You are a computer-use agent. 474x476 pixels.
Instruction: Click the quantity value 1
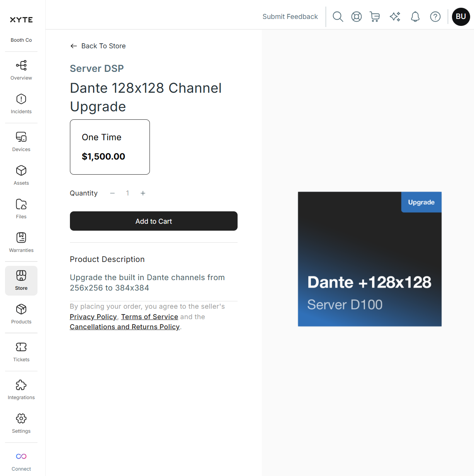click(x=127, y=193)
